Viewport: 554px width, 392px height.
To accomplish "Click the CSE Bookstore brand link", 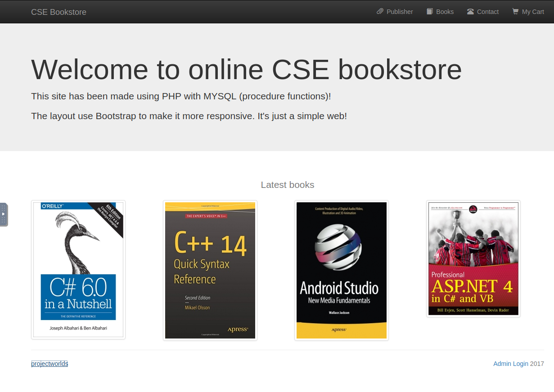I will (59, 12).
